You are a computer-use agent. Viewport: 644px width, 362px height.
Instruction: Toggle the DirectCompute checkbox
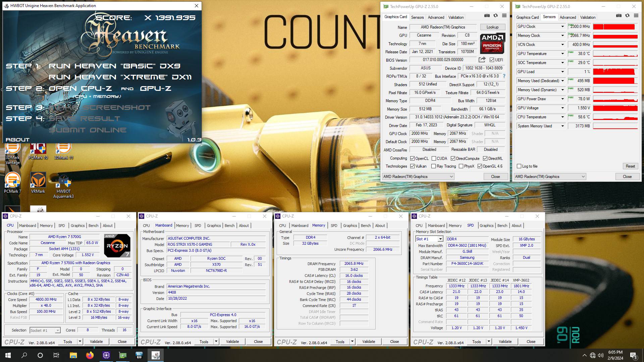pyautogui.click(x=453, y=159)
